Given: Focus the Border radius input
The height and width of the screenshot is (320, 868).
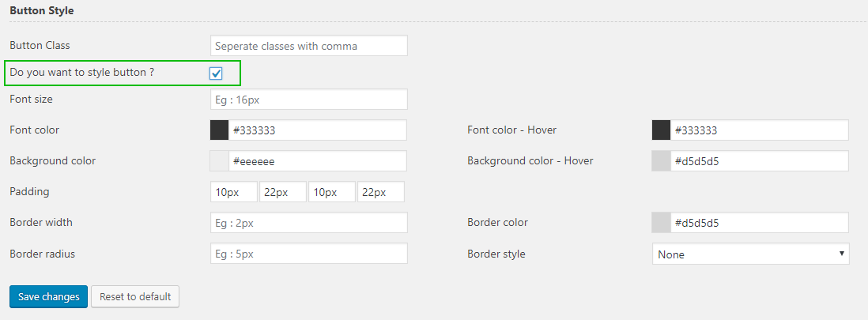Looking at the screenshot, I should 309,254.
